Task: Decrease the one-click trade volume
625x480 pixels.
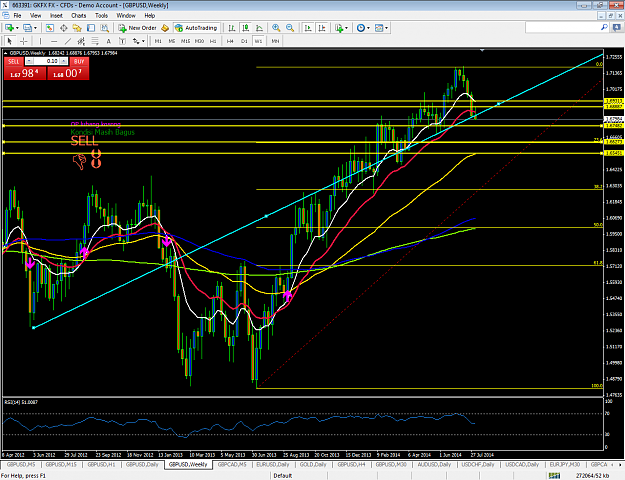Action: pos(30,61)
